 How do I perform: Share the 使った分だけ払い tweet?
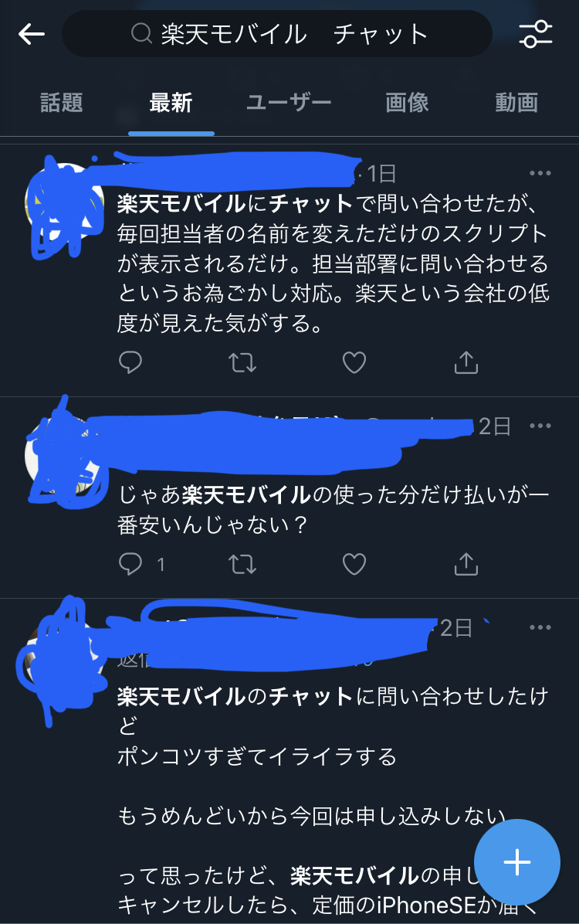tap(466, 564)
